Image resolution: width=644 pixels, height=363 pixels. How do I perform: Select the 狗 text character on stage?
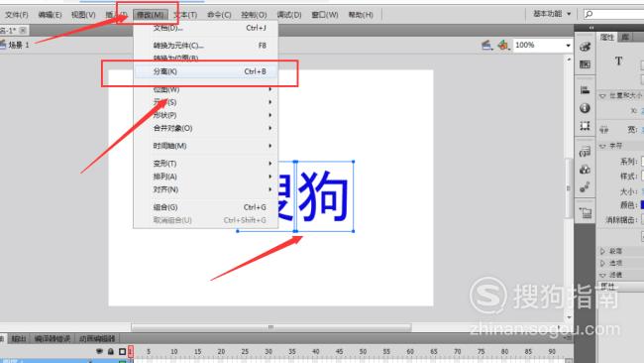click(324, 196)
